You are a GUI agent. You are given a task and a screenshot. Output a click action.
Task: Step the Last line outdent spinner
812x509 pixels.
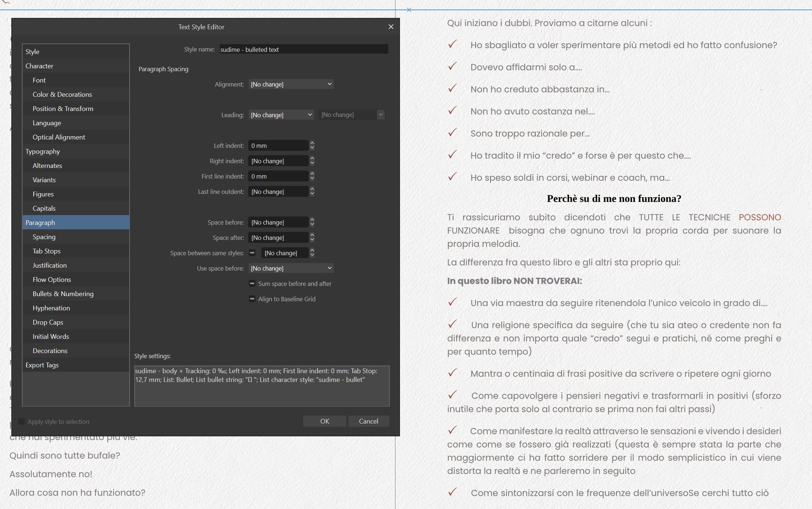tap(312, 192)
